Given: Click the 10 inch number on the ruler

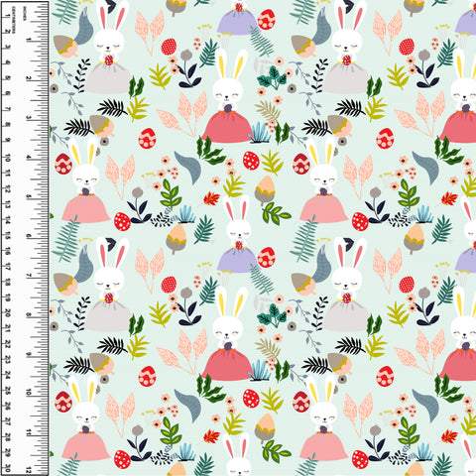Looking at the screenshot, I should coord(29,393).
